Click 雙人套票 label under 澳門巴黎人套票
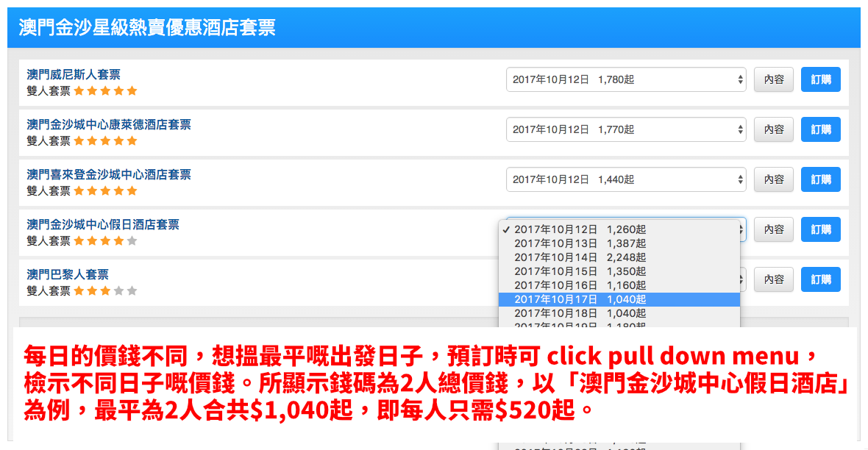This screenshot has width=868, height=450. [49, 290]
